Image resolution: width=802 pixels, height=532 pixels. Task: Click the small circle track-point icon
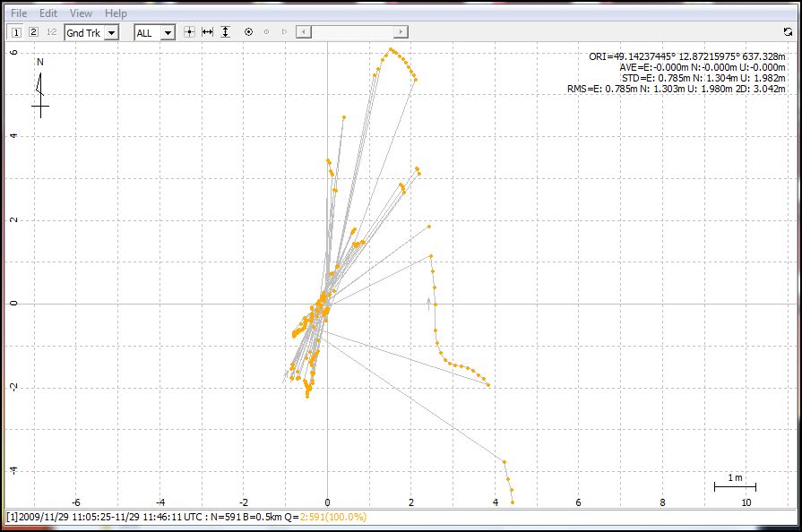tap(266, 32)
